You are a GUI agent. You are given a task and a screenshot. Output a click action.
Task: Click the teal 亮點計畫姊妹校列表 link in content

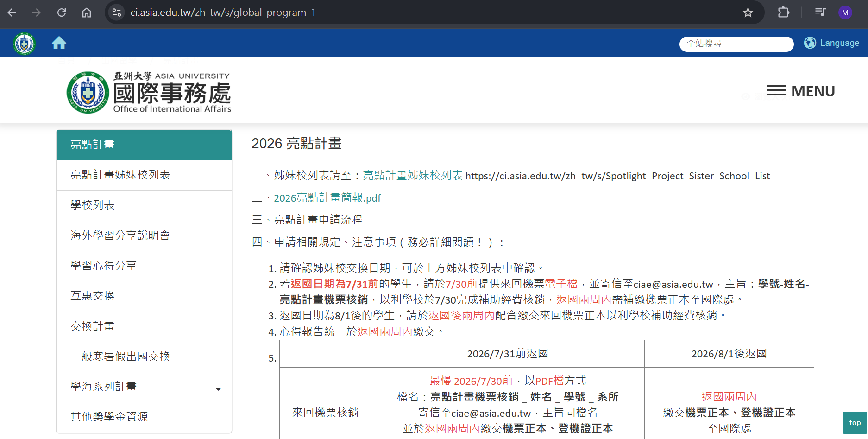(x=412, y=175)
